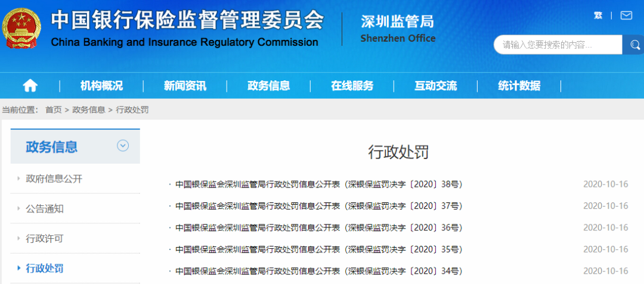
Task: Click the date 2020-10-16 beside 35号
Action: (x=606, y=249)
